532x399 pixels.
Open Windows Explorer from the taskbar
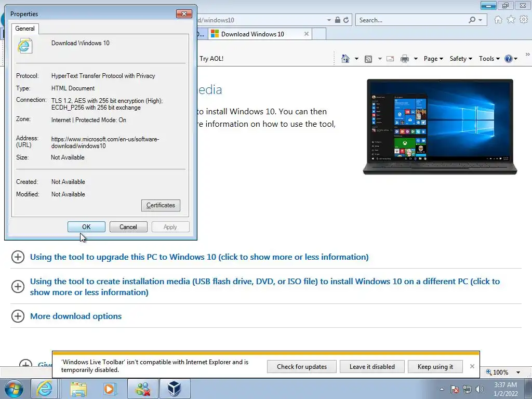point(78,389)
